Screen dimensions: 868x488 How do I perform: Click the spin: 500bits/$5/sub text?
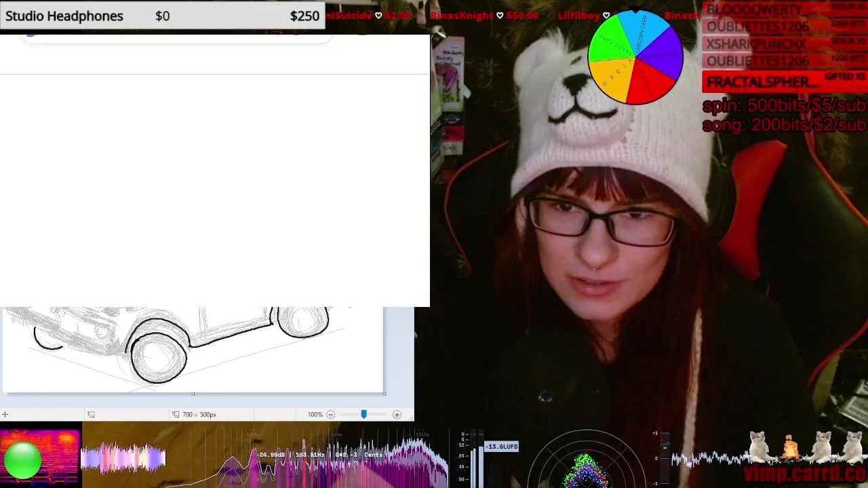(784, 106)
